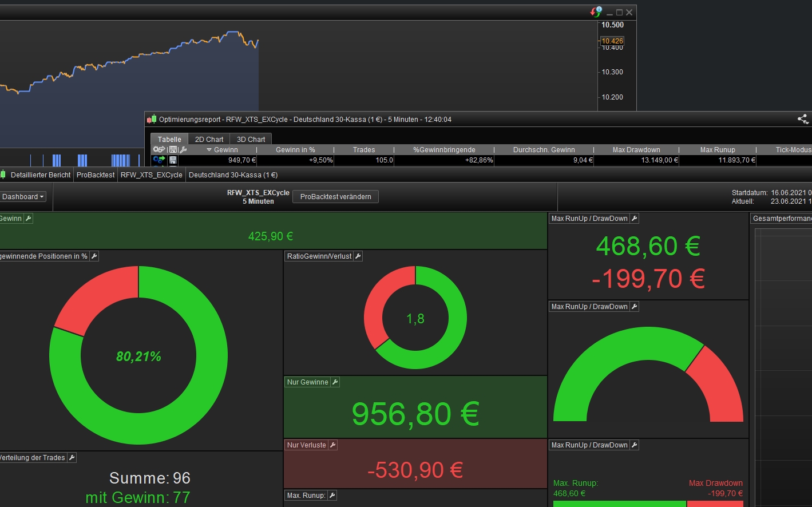Open the share icon in Optimierungsreport title bar
The width and height of the screenshot is (812, 507).
(803, 119)
